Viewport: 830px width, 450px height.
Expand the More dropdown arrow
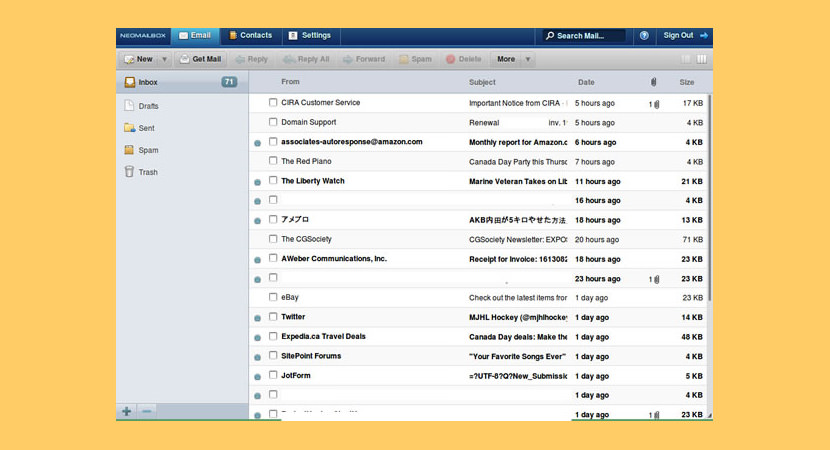(528, 59)
